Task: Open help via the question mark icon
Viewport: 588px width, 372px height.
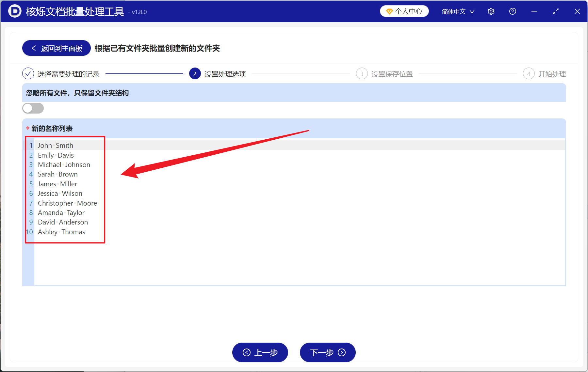Action: (512, 11)
